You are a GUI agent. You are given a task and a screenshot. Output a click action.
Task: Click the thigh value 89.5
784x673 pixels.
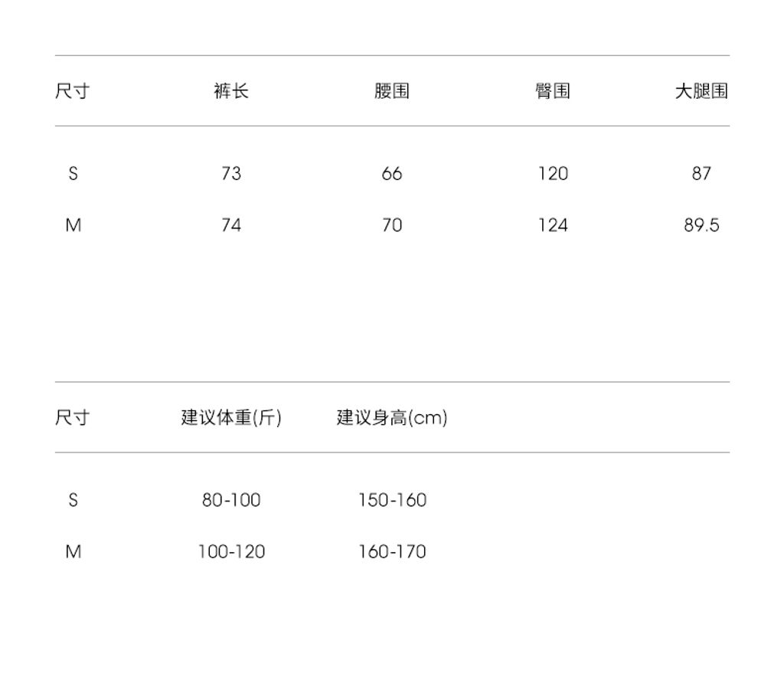tap(701, 225)
